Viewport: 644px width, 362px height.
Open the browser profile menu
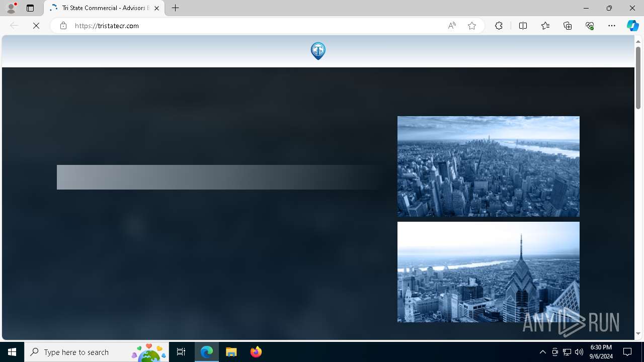[11, 8]
